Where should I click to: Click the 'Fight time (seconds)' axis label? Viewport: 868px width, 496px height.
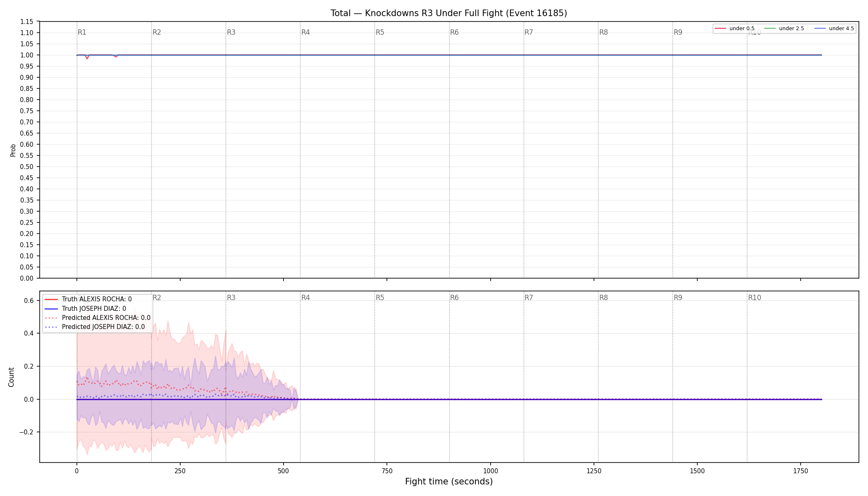pos(449,482)
